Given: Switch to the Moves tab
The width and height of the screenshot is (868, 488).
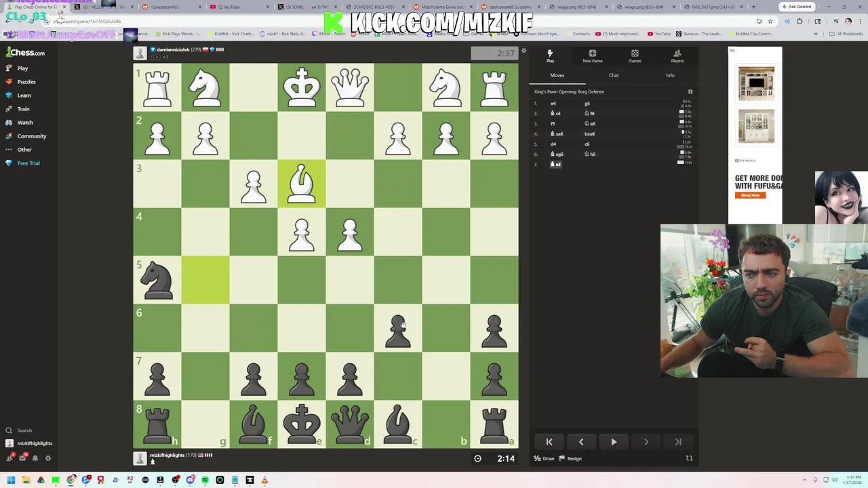Looking at the screenshot, I should point(557,75).
